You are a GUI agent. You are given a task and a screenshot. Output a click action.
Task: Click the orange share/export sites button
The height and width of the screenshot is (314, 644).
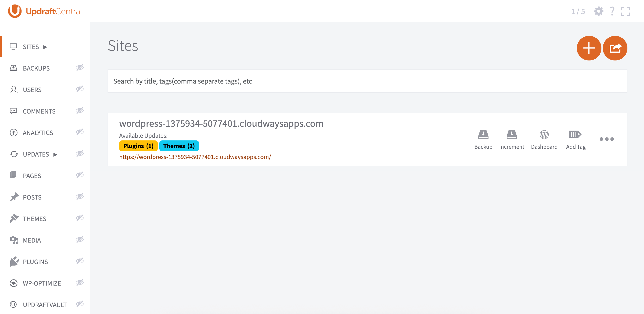[x=615, y=48]
